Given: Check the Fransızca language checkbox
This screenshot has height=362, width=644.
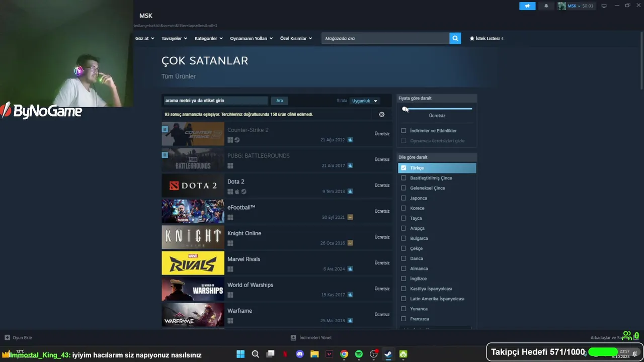Looking at the screenshot, I should pyautogui.click(x=404, y=319).
